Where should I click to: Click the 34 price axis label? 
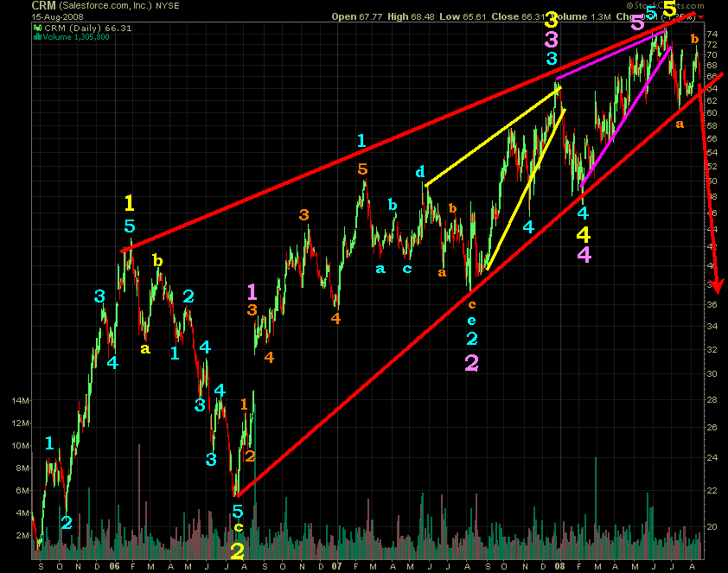click(712, 326)
